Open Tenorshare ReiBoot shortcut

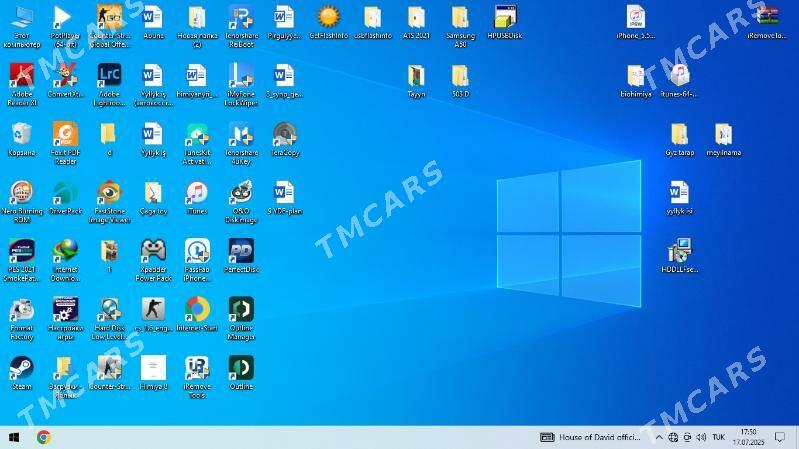tap(241, 27)
